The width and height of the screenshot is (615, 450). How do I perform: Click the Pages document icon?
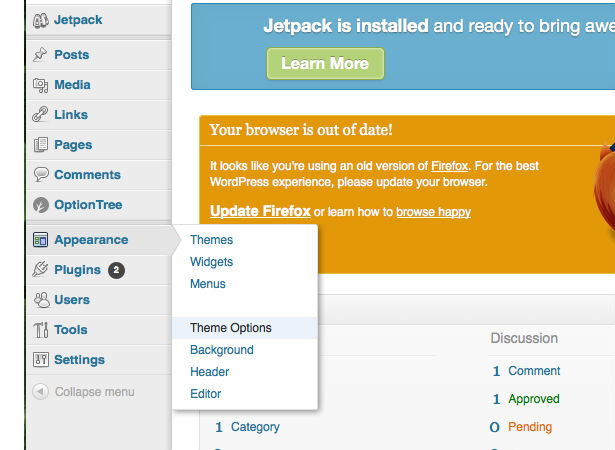pyautogui.click(x=40, y=145)
